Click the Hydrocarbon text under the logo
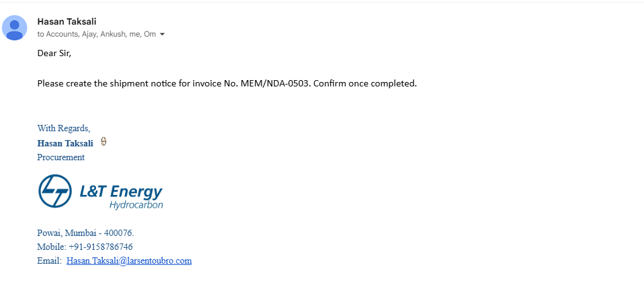The width and height of the screenshot is (644, 282). point(136,204)
